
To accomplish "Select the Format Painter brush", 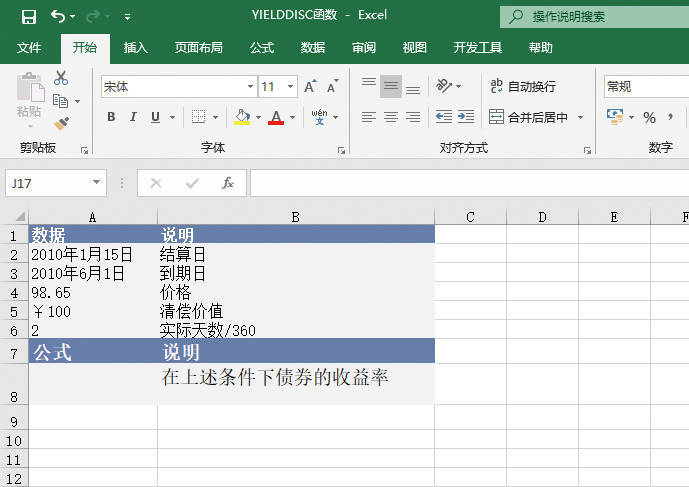I will (x=61, y=123).
